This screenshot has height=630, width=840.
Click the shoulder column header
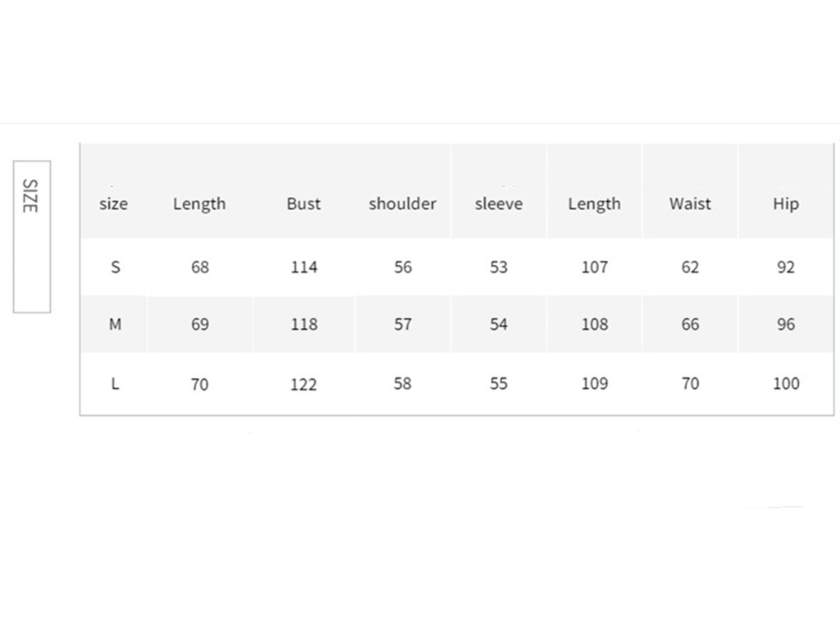click(402, 203)
